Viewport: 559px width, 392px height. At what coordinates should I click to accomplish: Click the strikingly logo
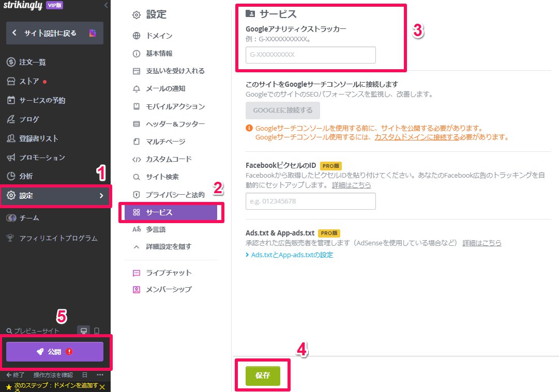point(23,5)
